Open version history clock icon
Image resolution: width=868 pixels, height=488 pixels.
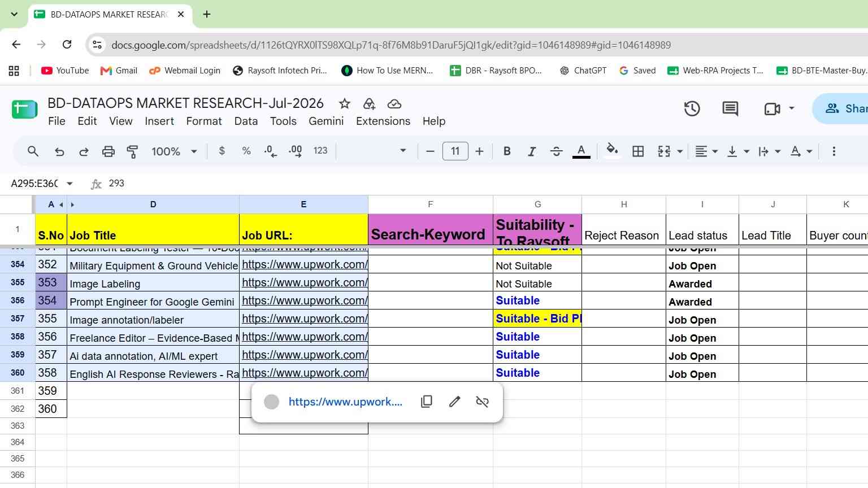click(692, 108)
